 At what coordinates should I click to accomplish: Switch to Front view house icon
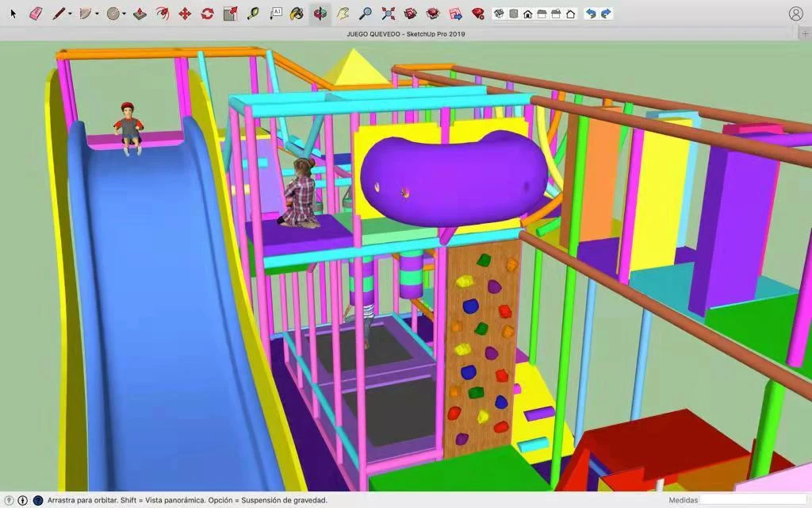click(x=527, y=14)
